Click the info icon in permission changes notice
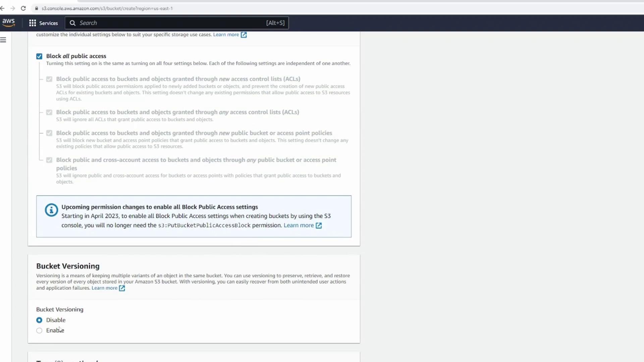The width and height of the screenshot is (644, 362). tap(51, 210)
